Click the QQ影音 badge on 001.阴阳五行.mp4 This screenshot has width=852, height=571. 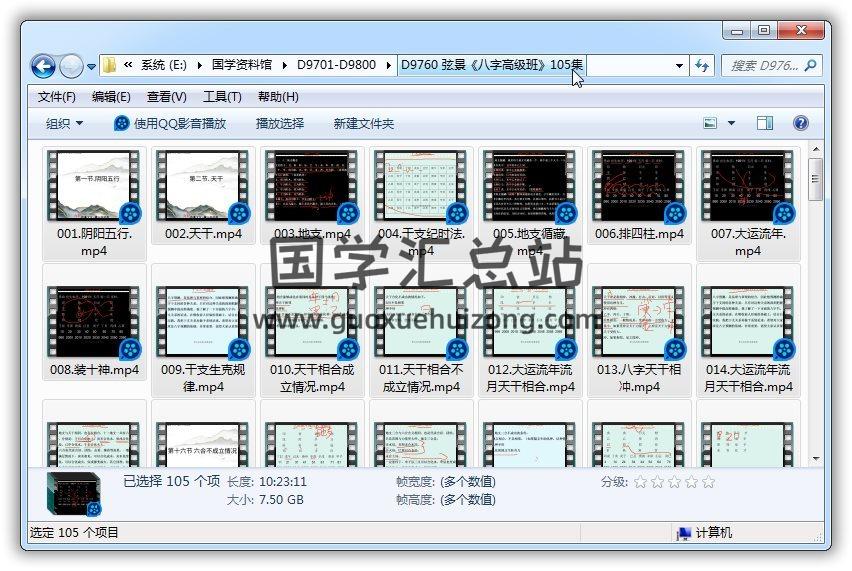(130, 214)
